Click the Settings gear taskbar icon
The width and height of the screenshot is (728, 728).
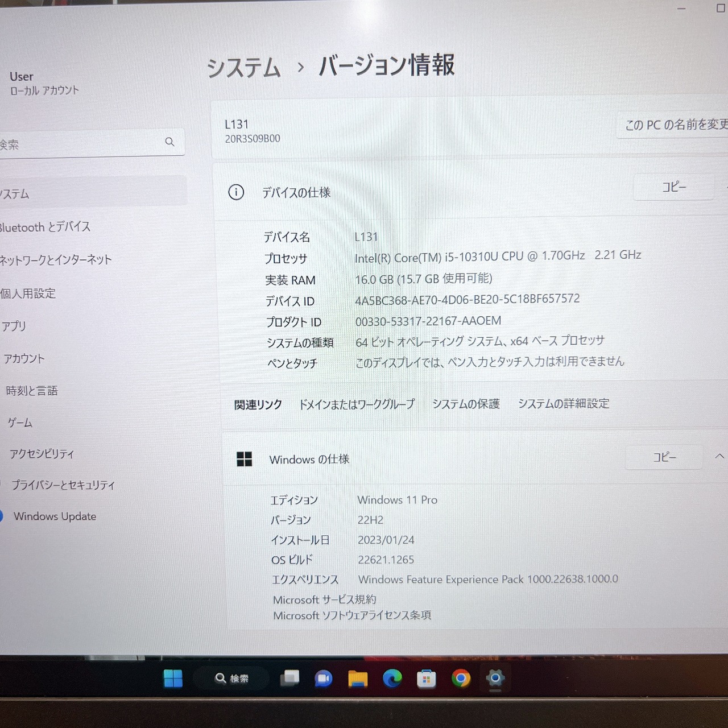(495, 678)
